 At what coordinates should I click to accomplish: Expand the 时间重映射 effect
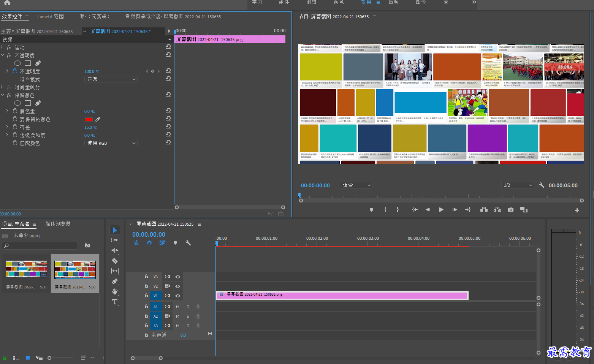2,87
